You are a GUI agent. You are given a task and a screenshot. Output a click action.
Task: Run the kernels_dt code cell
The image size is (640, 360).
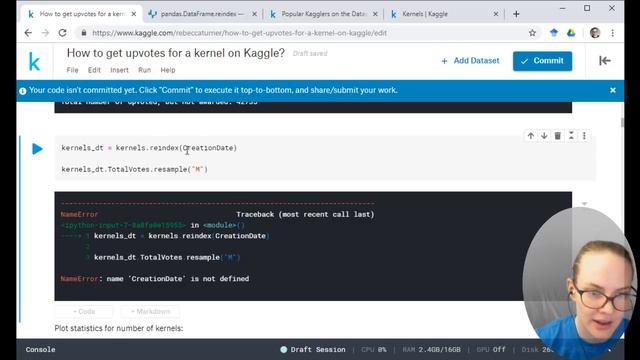pyautogui.click(x=37, y=149)
